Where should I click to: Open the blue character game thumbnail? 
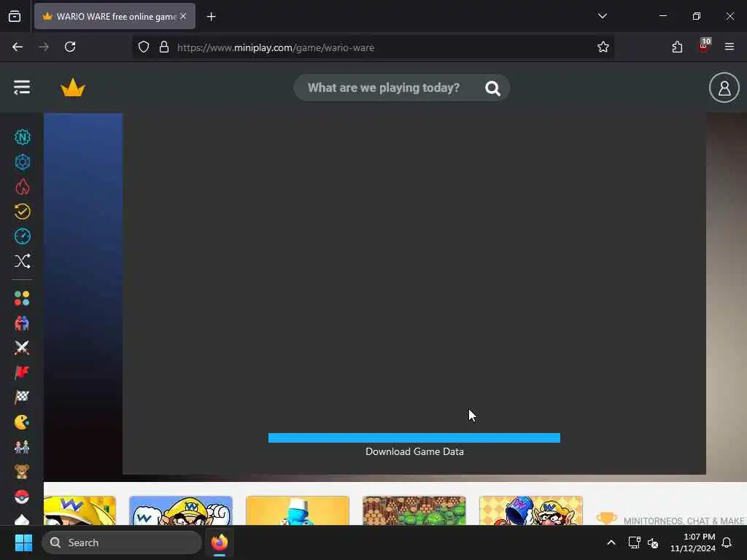pyautogui.click(x=298, y=510)
